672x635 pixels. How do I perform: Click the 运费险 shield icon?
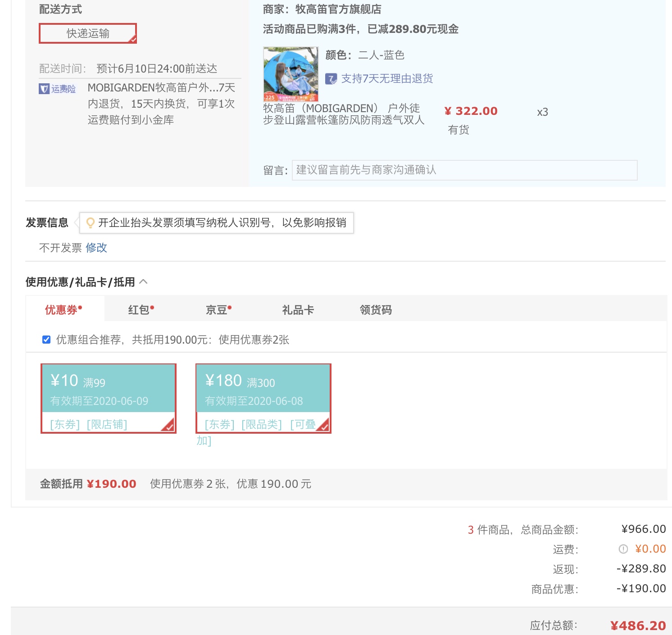pos(44,89)
